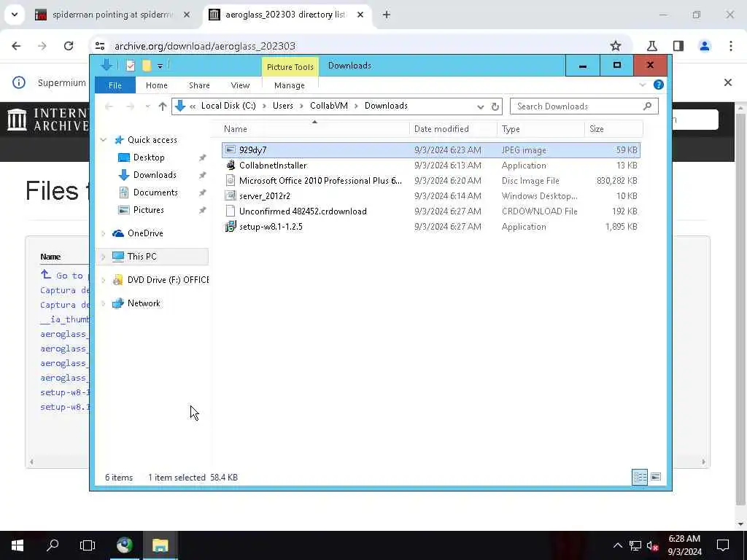Toggle the browser side panel
The image size is (747, 560).
click(x=678, y=46)
